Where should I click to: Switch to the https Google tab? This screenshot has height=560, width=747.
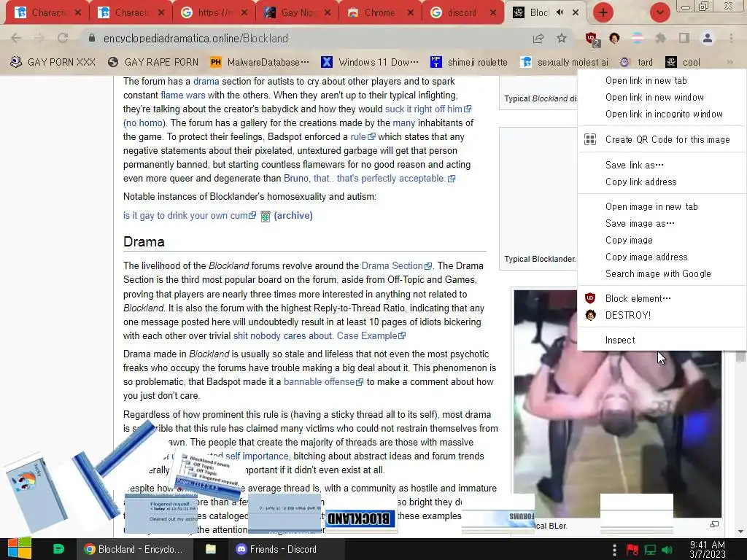[214, 12]
